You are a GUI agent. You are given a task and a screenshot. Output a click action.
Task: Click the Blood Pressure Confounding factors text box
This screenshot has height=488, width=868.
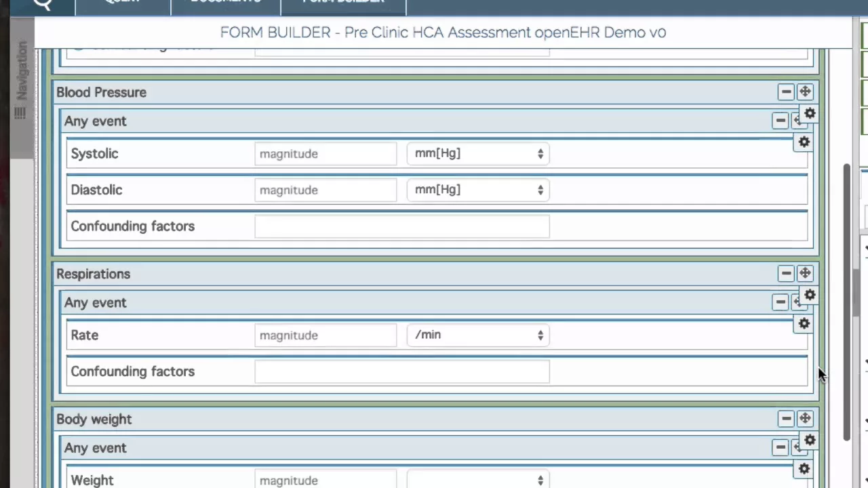(x=402, y=226)
